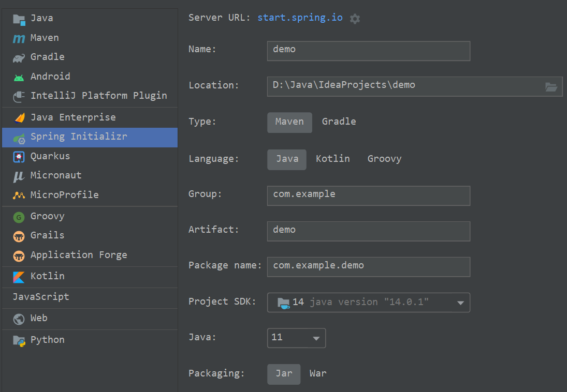Select the Java Enterprise label
The width and height of the screenshot is (567, 392).
[x=73, y=117]
